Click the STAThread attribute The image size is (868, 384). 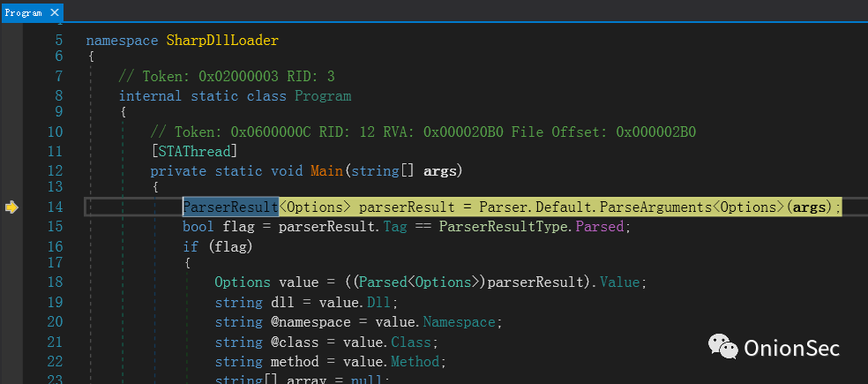[194, 151]
